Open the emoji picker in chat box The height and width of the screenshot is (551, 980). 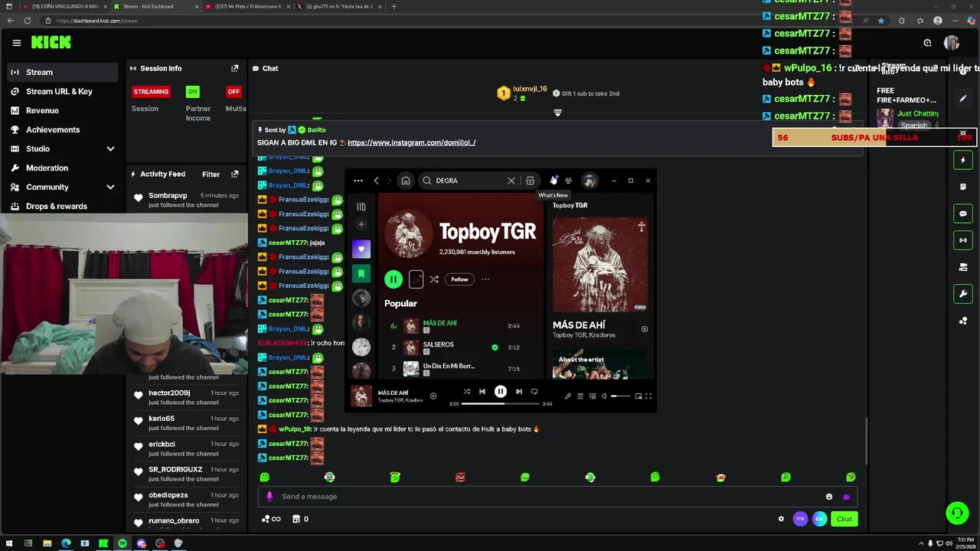[x=828, y=497]
